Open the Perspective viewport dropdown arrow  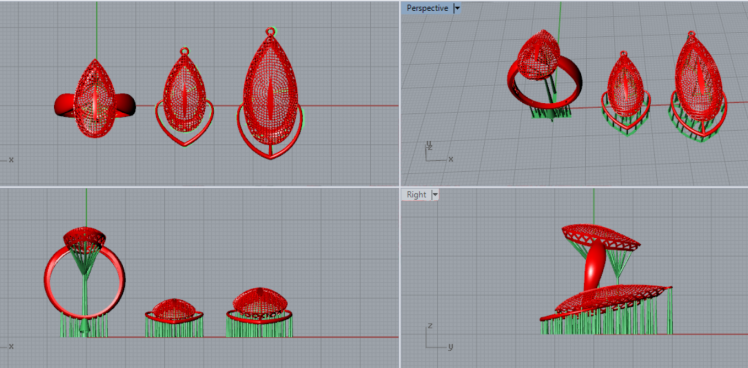pos(457,8)
